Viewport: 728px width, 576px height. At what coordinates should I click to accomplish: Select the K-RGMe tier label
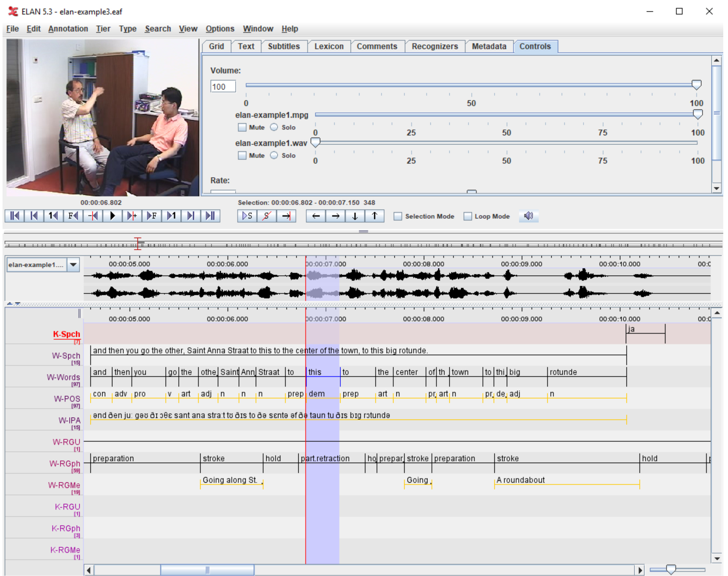coord(65,550)
